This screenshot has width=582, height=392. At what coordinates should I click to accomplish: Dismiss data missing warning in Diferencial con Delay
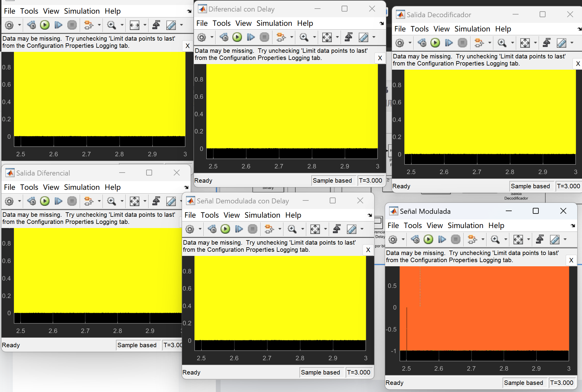[x=380, y=58]
